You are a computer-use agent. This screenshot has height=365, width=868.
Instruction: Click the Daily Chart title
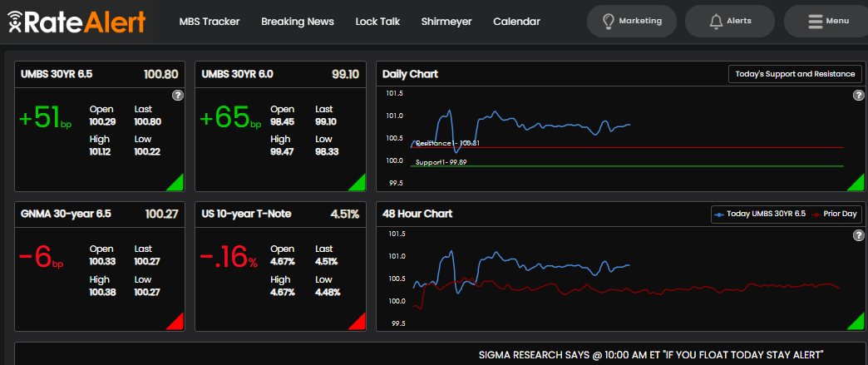point(410,74)
